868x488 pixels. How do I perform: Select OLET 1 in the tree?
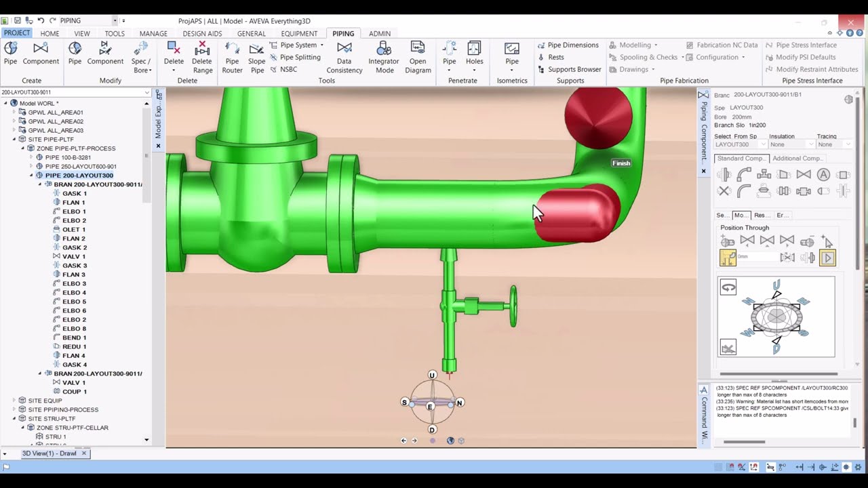click(x=74, y=229)
